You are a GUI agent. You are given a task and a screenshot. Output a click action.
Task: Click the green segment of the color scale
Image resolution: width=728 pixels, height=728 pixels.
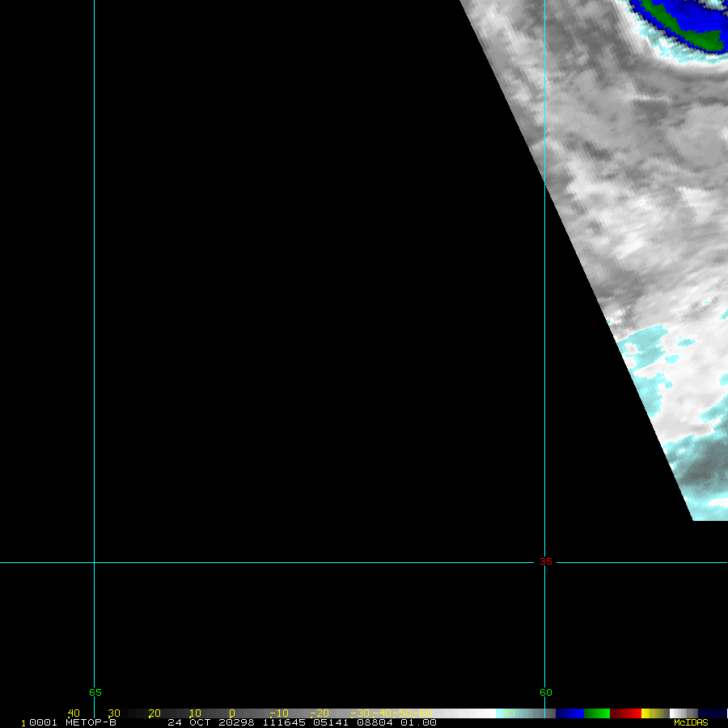click(597, 713)
